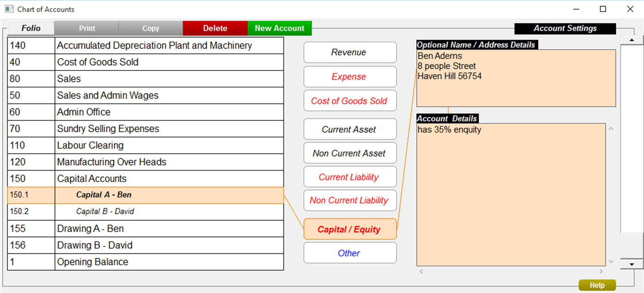Select the Expense account type
The height and width of the screenshot is (293, 644).
(350, 76)
